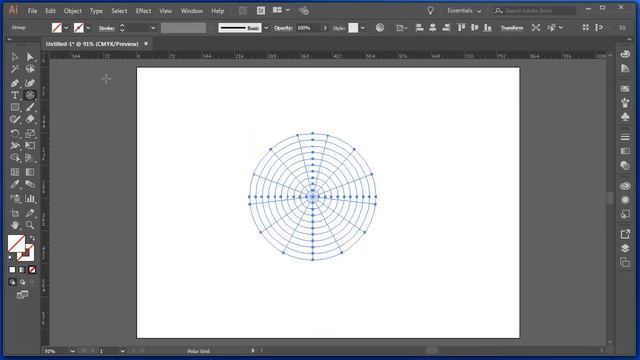The width and height of the screenshot is (640, 360).
Task: Expand the control bar fill color dropdown
Action: [66, 28]
